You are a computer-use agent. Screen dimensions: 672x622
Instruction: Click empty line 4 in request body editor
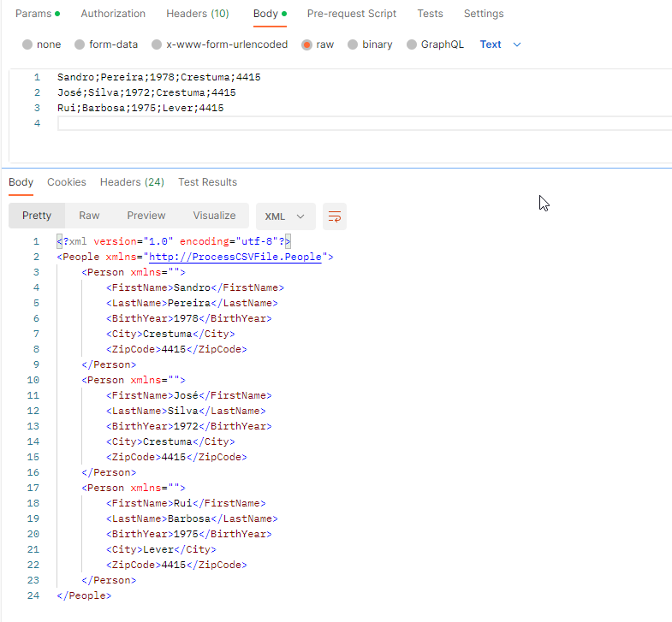coord(342,124)
